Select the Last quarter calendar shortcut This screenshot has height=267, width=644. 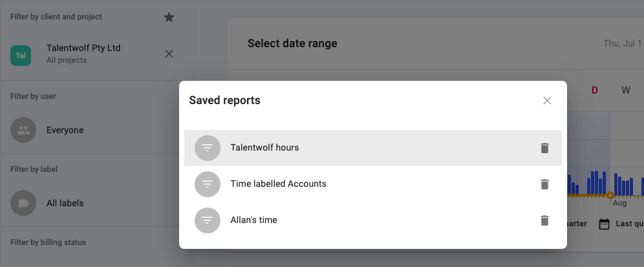[621, 224]
